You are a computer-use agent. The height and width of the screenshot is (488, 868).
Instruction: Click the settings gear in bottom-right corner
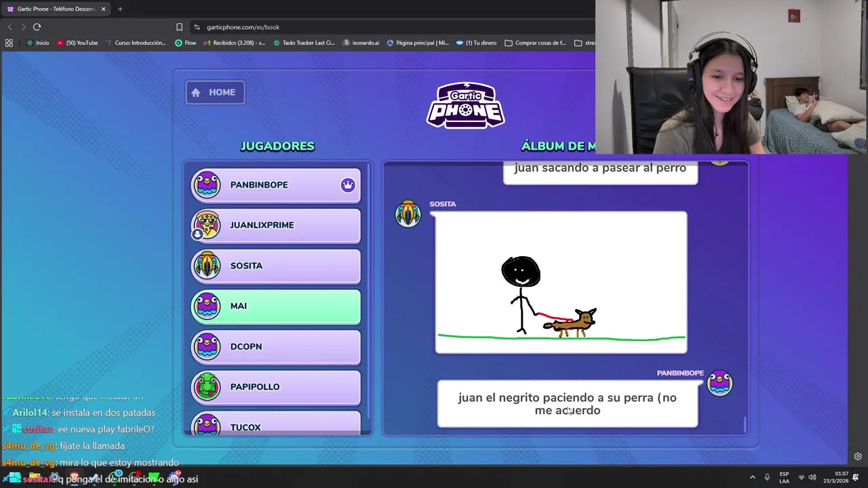pos(858,456)
